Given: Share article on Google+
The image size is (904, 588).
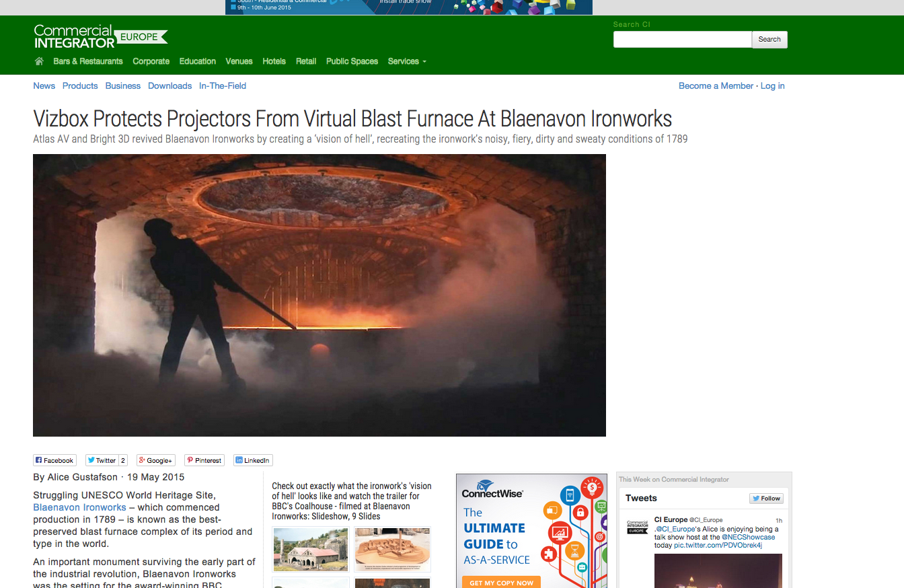Looking at the screenshot, I should (155, 460).
